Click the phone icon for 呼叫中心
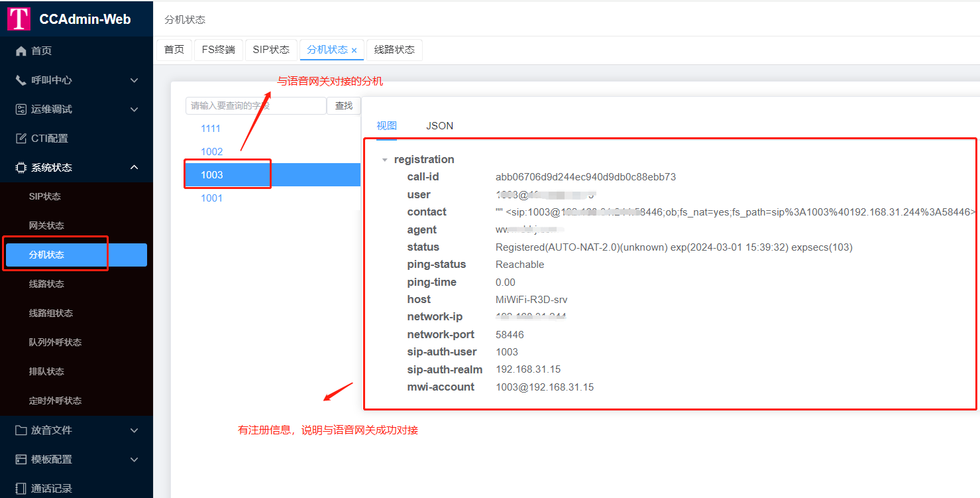Viewport: 980px width, 498px height. click(21, 80)
